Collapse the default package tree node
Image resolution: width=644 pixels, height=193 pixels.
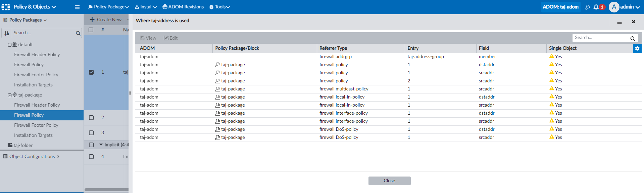click(10, 45)
